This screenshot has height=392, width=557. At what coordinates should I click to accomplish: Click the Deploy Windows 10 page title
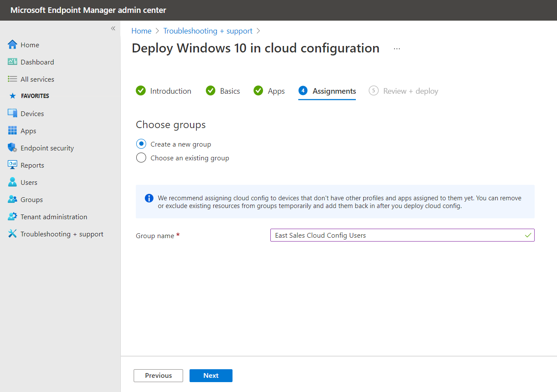(255, 48)
